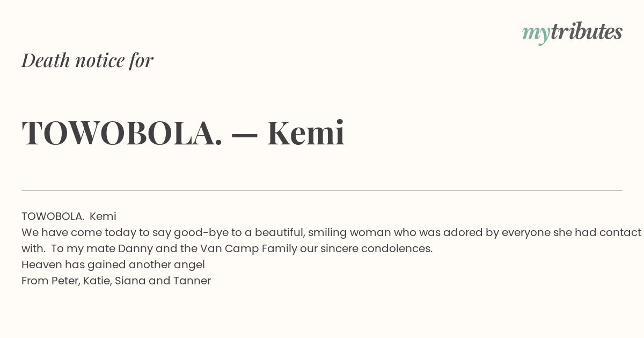
Task: Click the word "angel" in the notice
Action: (189, 265)
